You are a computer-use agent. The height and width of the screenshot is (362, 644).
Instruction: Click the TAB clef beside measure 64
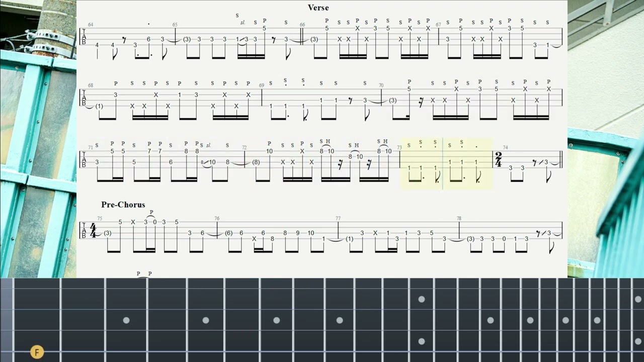click(x=84, y=37)
